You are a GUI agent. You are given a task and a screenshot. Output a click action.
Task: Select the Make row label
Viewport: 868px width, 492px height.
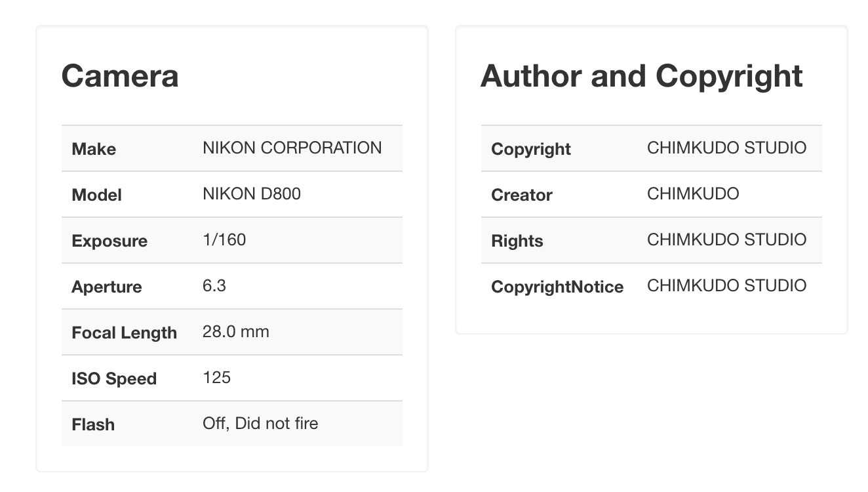point(94,149)
